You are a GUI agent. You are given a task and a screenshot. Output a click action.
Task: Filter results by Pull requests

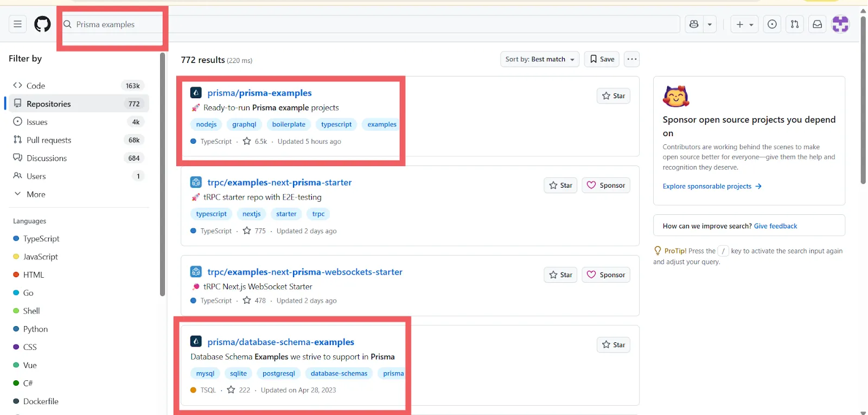[79, 140]
